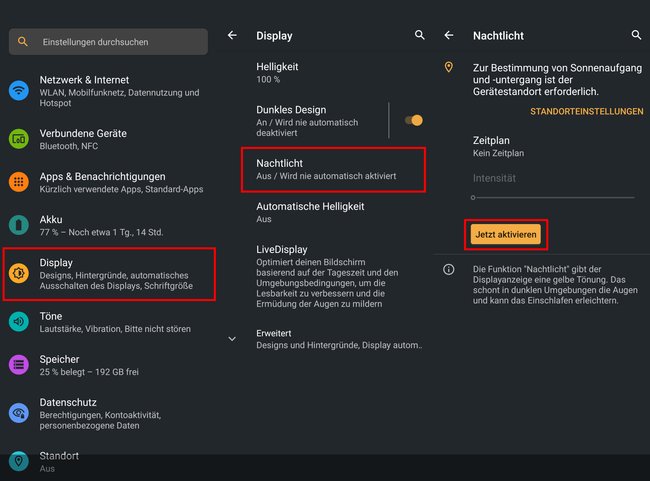Open STANDORTEINSTELLUNGEN link
650x481 pixels.
pyautogui.click(x=587, y=112)
